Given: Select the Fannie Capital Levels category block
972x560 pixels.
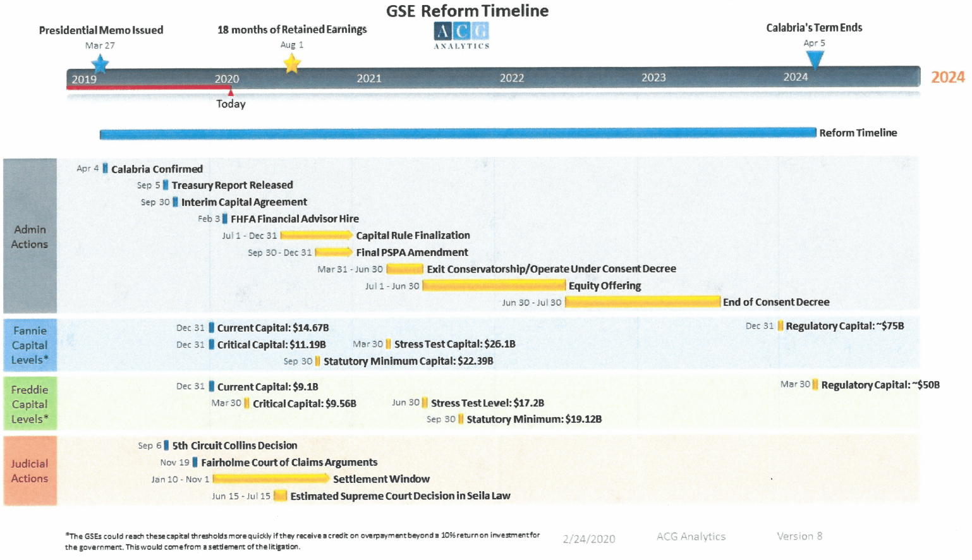Looking at the screenshot, I should (30, 345).
